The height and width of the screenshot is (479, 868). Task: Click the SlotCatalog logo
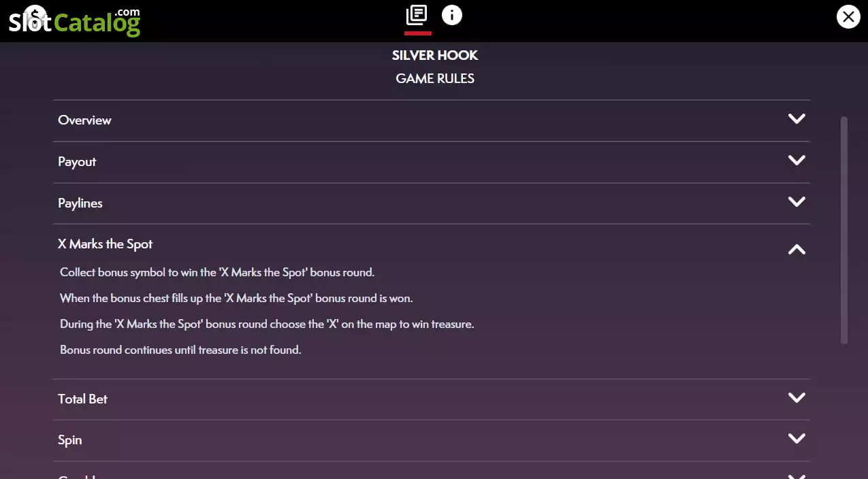point(74,20)
